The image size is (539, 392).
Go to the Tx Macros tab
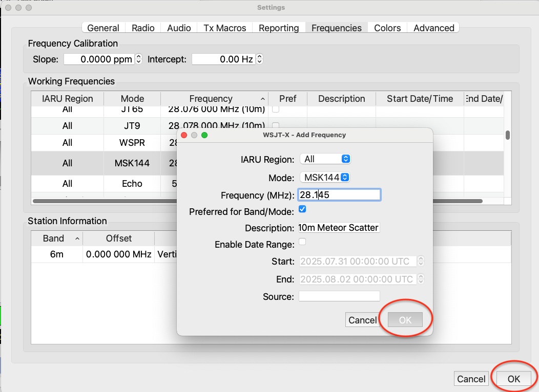click(224, 28)
